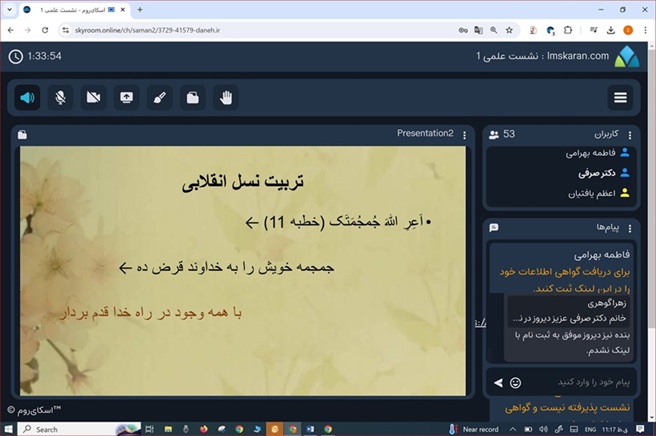Open the site information icon in address bar
656x436 pixels.
pos(65,30)
